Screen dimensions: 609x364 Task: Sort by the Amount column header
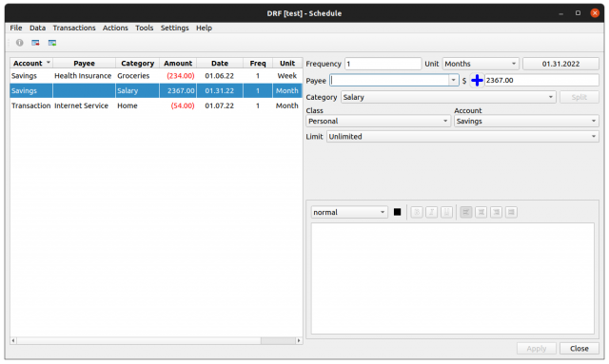pos(178,63)
